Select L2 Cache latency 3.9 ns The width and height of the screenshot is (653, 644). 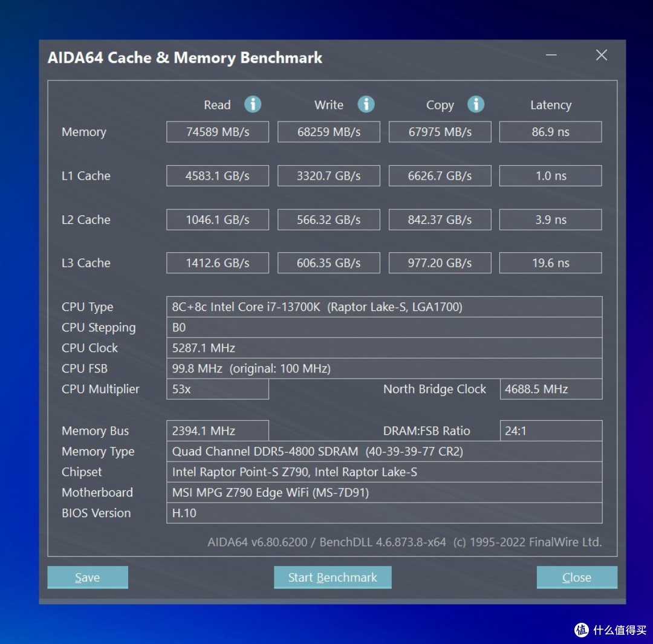coord(551,220)
